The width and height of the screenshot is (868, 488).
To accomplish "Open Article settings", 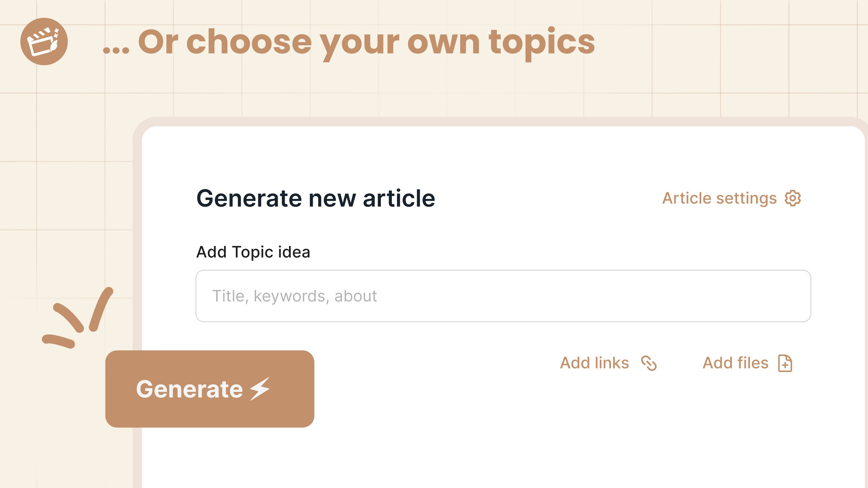I will coord(732,198).
